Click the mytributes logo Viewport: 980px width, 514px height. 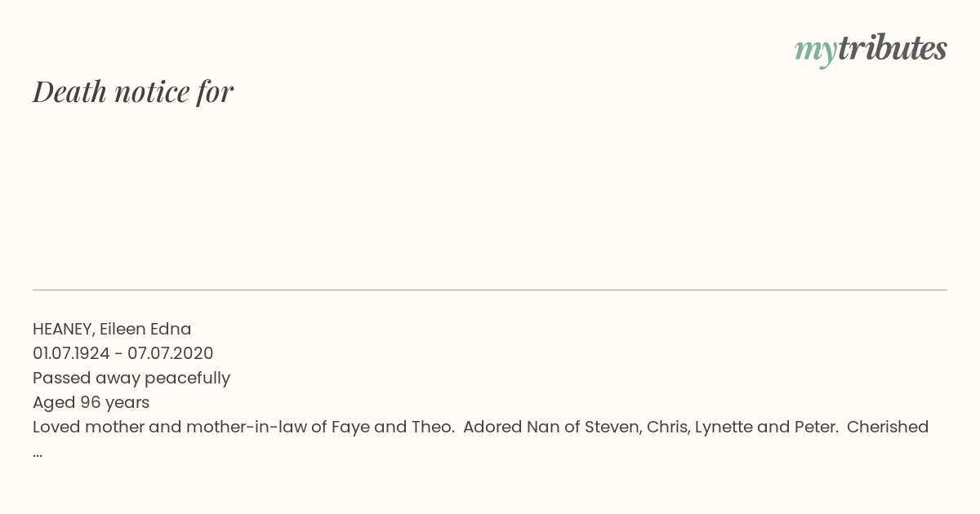tap(871, 50)
